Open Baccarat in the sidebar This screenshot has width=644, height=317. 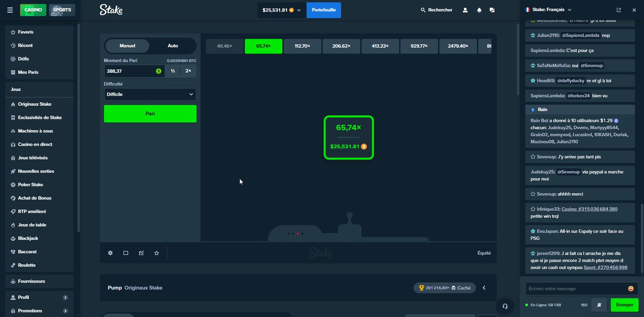point(39,252)
